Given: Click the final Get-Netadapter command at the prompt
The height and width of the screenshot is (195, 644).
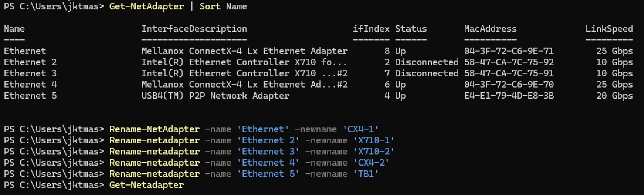Looking at the screenshot, I should (x=146, y=185).
